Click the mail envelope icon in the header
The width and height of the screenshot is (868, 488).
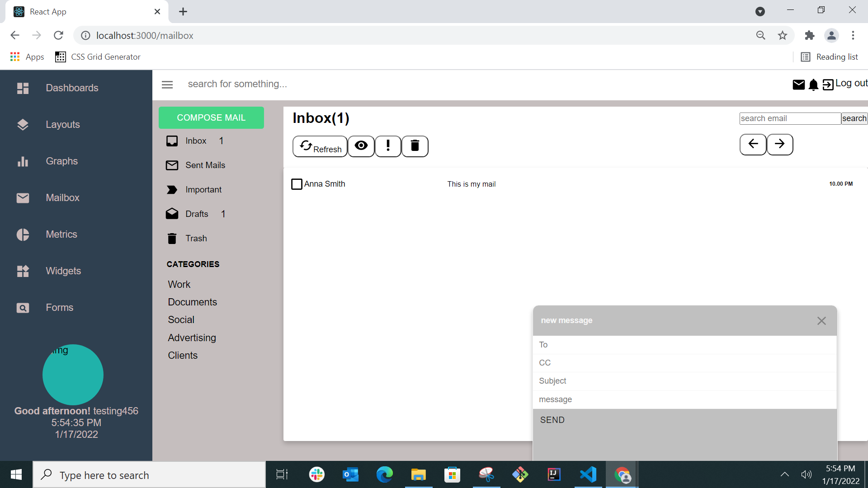[799, 84]
